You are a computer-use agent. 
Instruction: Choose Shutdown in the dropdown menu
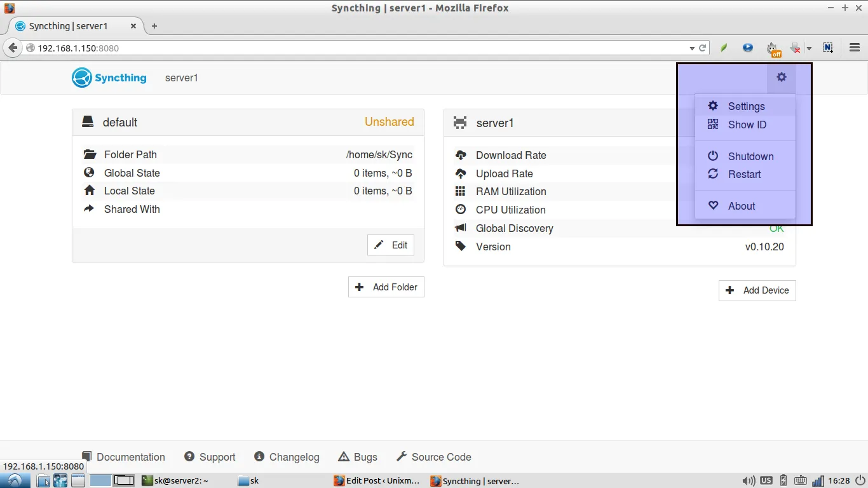(750, 156)
